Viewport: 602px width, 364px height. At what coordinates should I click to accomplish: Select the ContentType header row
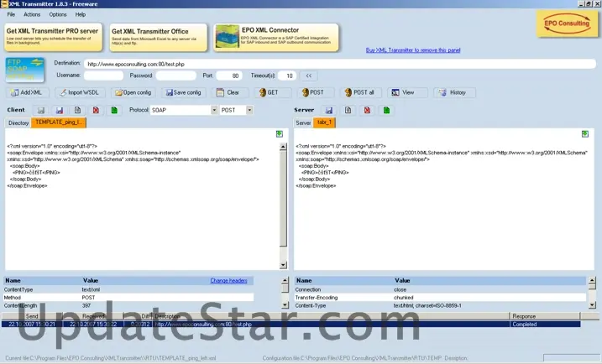tap(128, 289)
